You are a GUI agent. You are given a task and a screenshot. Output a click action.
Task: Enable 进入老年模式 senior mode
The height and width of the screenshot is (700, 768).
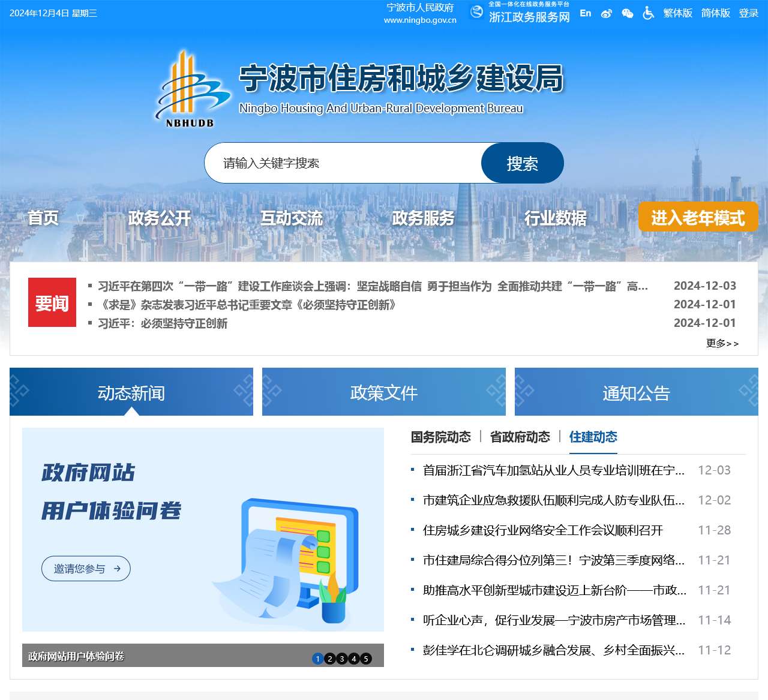pyautogui.click(x=698, y=217)
